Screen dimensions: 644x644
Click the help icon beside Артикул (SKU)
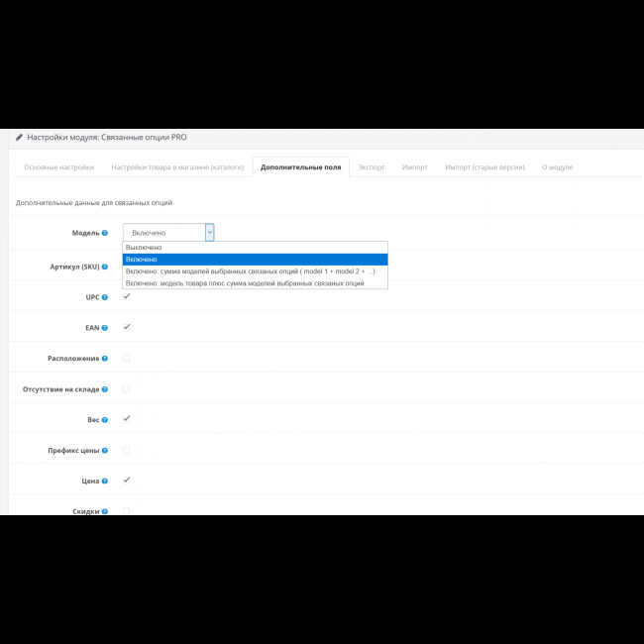pyautogui.click(x=105, y=267)
